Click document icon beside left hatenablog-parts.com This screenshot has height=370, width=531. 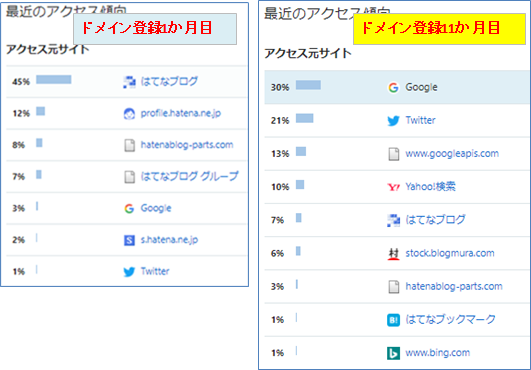[x=129, y=145]
